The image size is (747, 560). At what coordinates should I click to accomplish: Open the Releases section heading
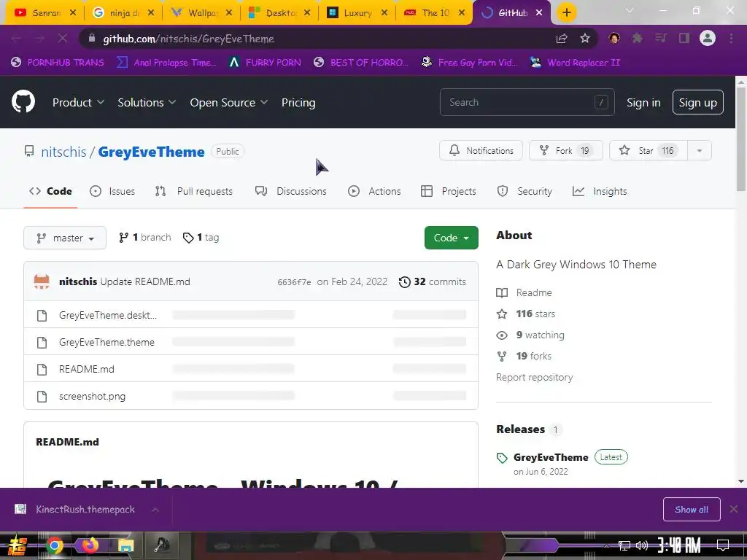[520, 429]
